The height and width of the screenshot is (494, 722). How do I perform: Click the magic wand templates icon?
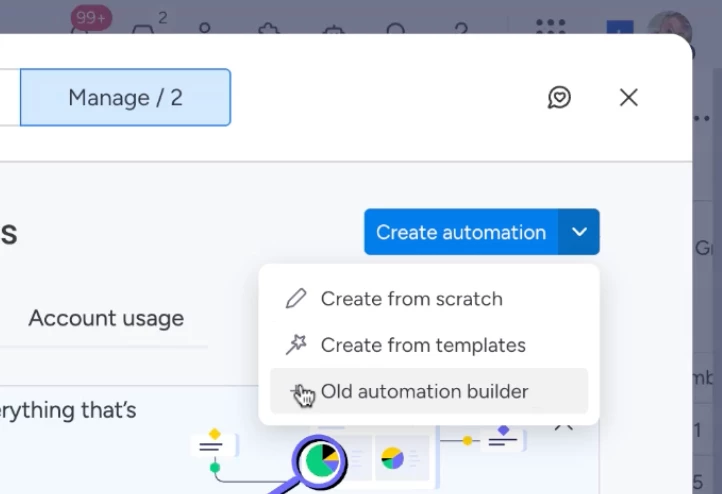click(296, 345)
